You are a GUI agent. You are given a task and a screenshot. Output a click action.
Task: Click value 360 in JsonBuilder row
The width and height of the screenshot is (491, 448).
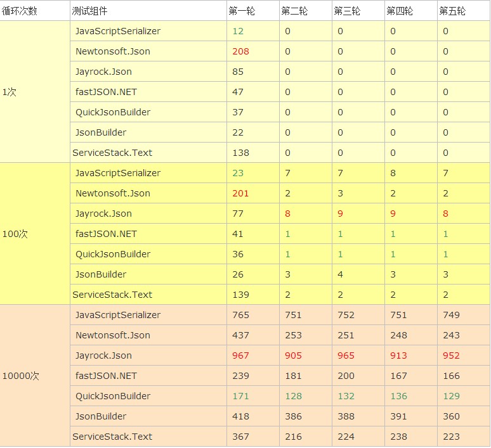click(451, 416)
